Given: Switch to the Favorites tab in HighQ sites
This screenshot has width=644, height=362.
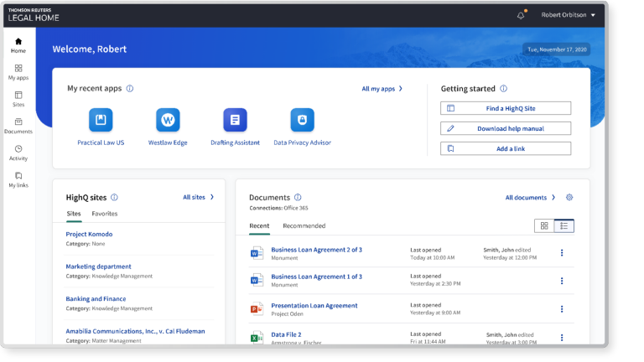Looking at the screenshot, I should [x=105, y=214].
